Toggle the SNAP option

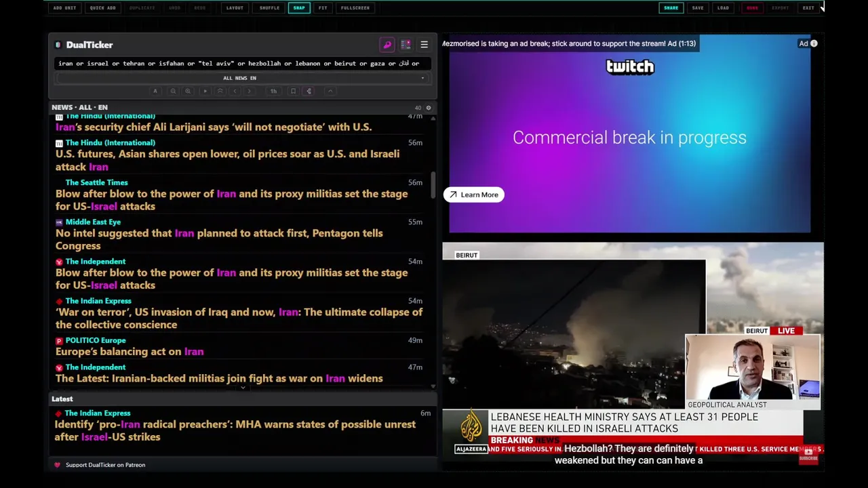pos(299,8)
